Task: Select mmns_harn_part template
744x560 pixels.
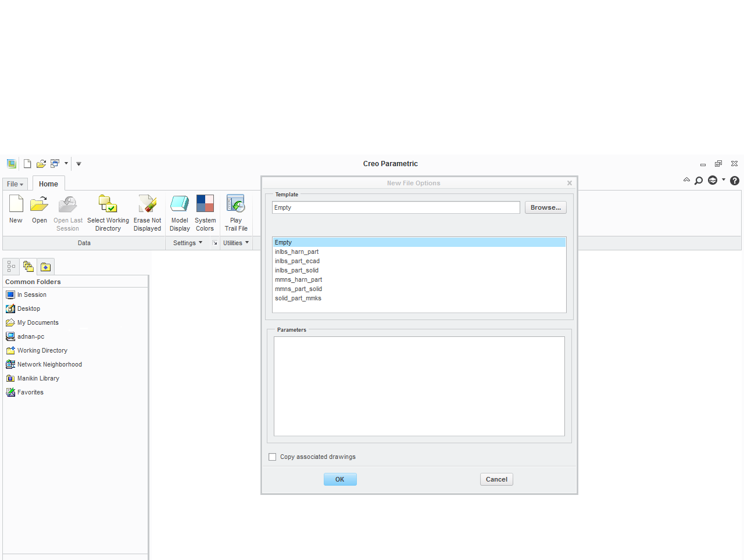Action: click(419, 279)
